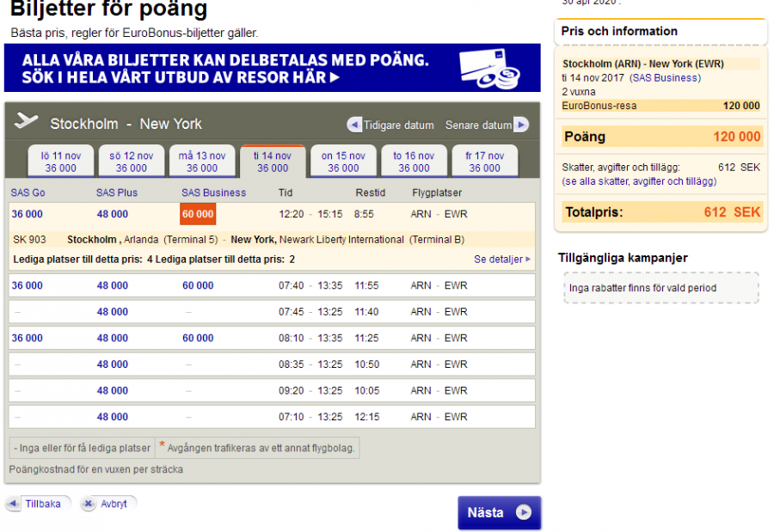Screen dimensions: 774x532
Task: Click the credit card and coins banner image
Action: pyautogui.click(x=487, y=69)
